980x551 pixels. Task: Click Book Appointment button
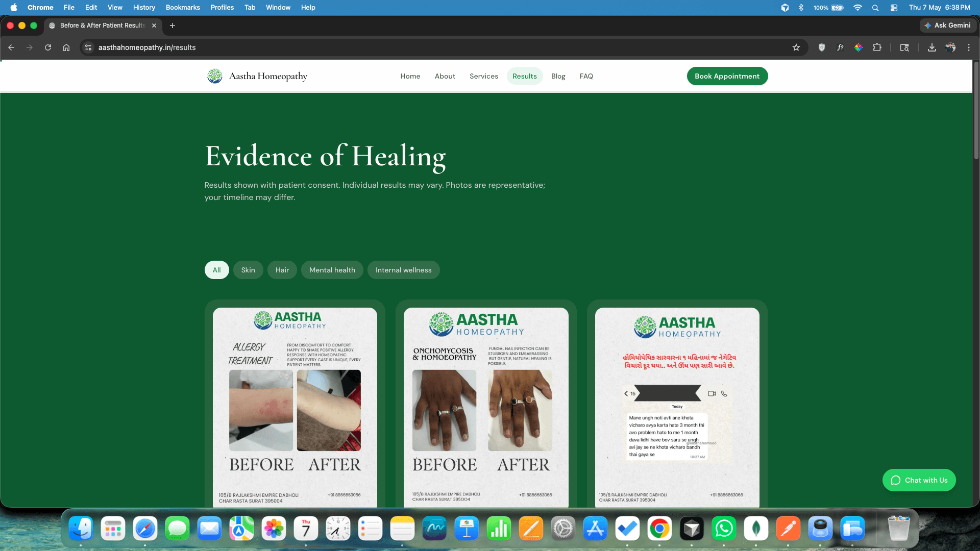[727, 76]
